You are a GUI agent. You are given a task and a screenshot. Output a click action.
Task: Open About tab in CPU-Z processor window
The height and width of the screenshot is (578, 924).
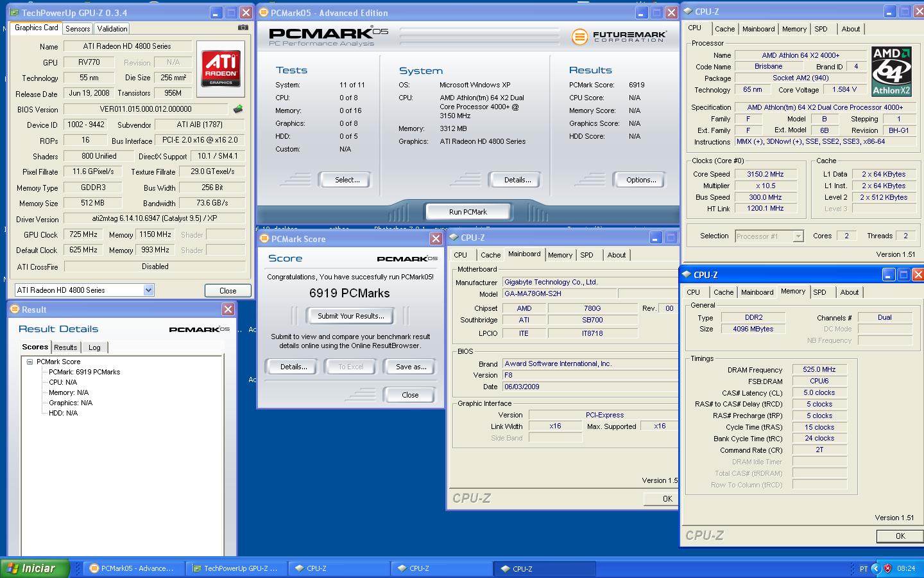tap(851, 29)
